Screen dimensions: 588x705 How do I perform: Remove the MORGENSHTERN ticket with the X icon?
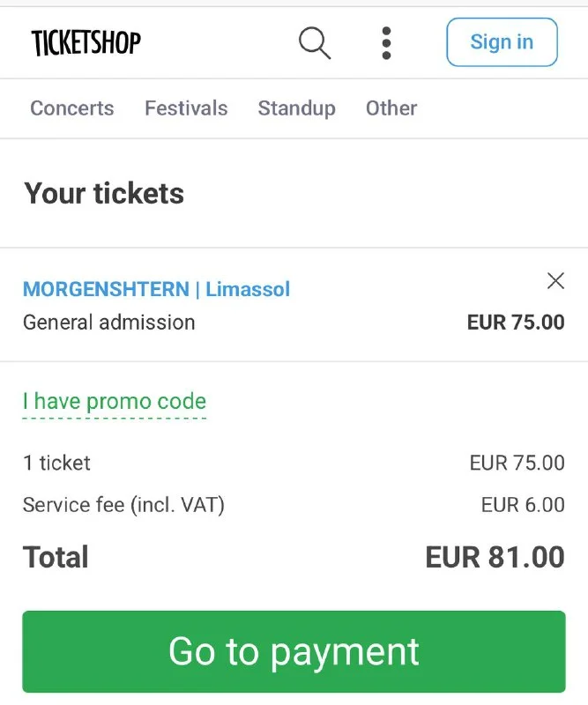coord(555,281)
